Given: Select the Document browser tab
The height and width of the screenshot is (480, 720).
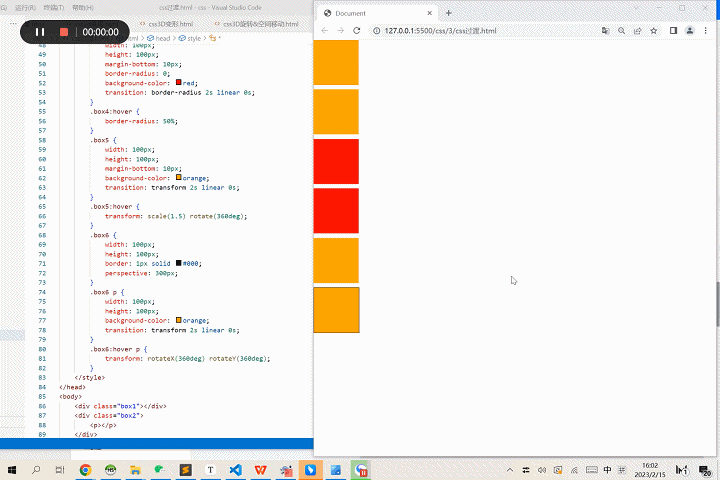Looking at the screenshot, I should [377, 13].
